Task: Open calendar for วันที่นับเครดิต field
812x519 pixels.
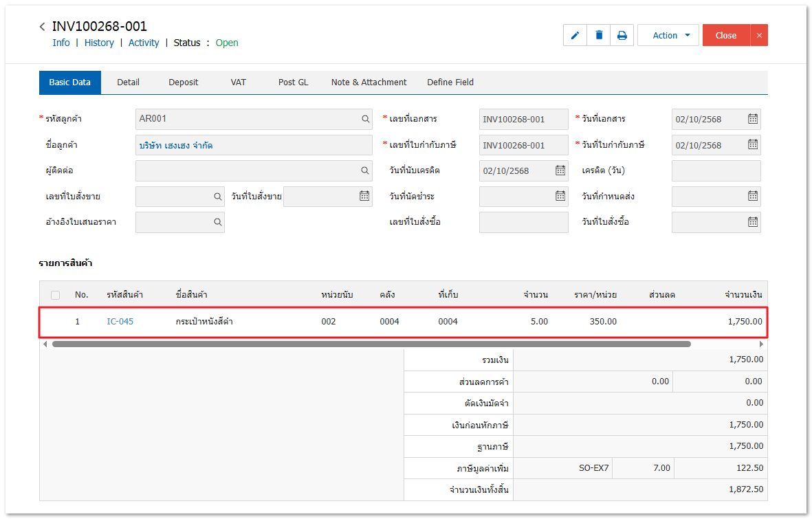Action: click(560, 170)
